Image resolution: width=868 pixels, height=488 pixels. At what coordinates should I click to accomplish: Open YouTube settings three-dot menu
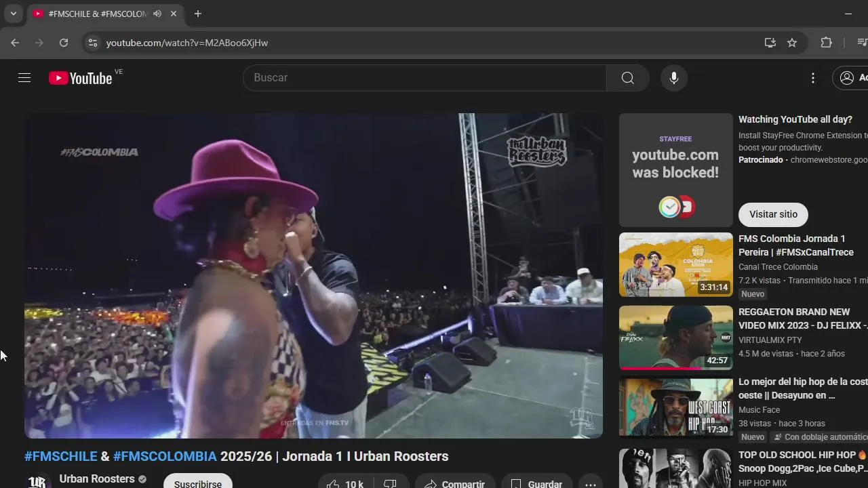click(813, 78)
